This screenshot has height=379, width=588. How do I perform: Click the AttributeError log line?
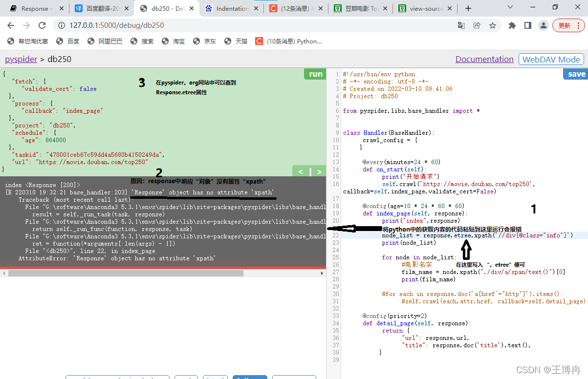[117, 258]
